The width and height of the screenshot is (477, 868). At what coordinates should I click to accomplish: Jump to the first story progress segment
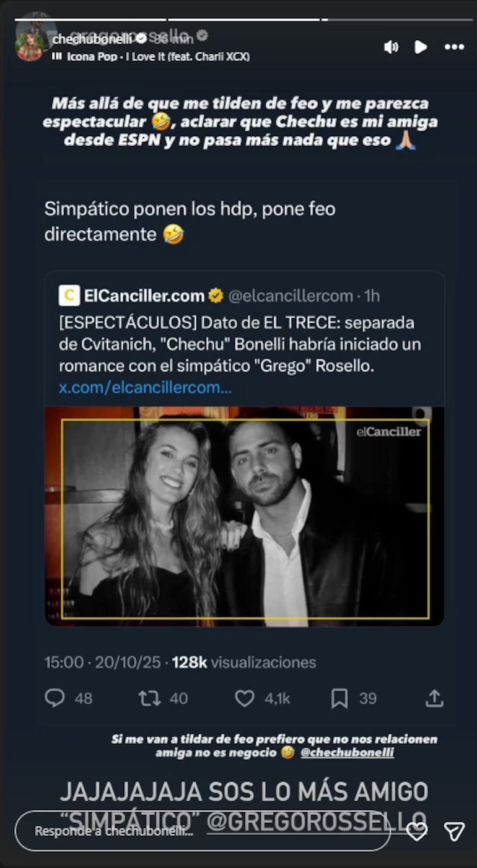[x=90, y=20]
